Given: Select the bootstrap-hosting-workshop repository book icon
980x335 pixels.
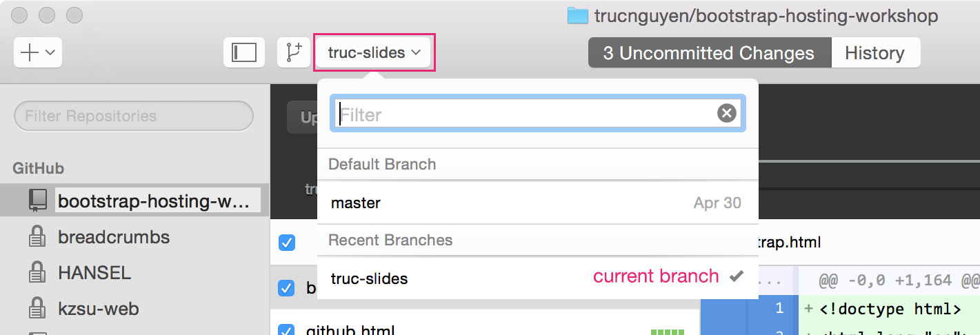Looking at the screenshot, I should pyautogui.click(x=37, y=201).
